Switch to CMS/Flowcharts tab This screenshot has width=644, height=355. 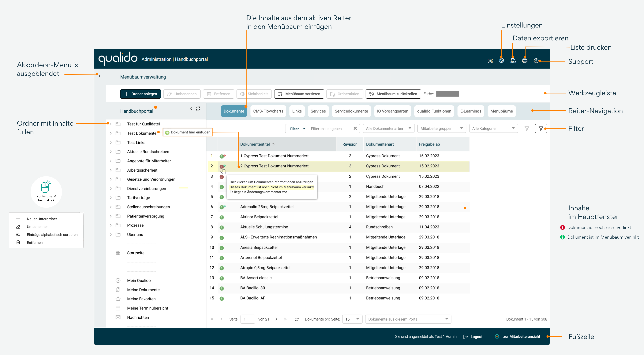[268, 111]
